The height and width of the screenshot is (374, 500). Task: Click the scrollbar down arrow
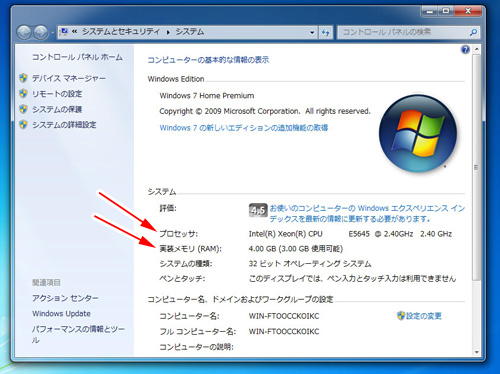point(477,352)
